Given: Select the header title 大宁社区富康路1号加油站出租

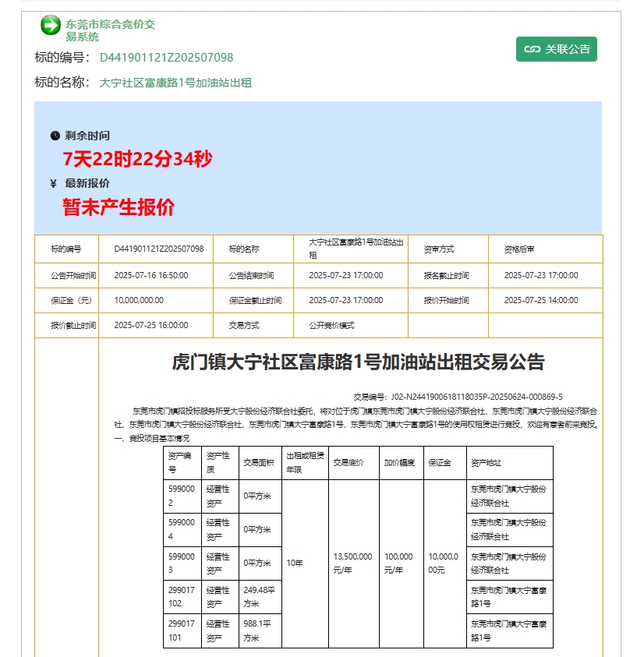Looking at the screenshot, I should tap(175, 83).
